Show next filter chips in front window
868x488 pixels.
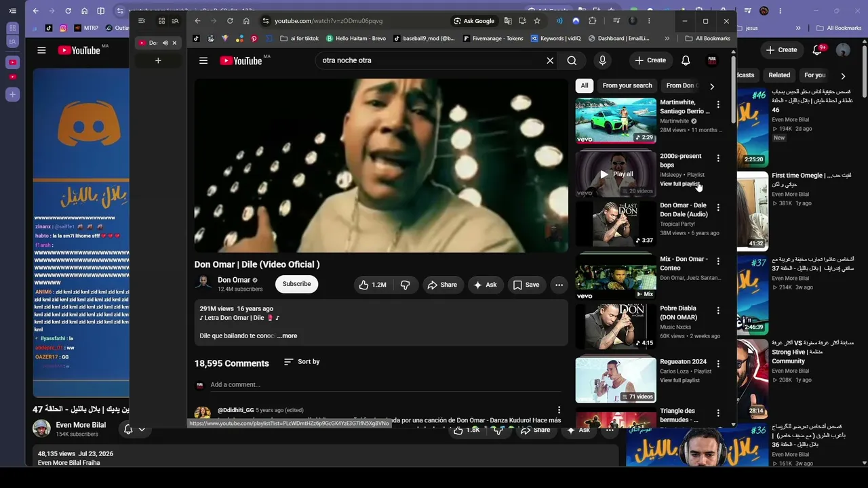(x=711, y=86)
